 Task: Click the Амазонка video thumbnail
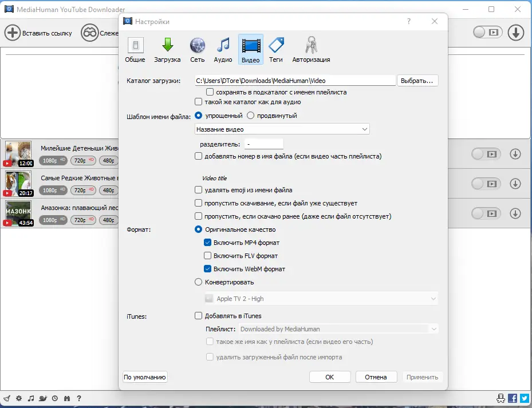tap(18, 213)
